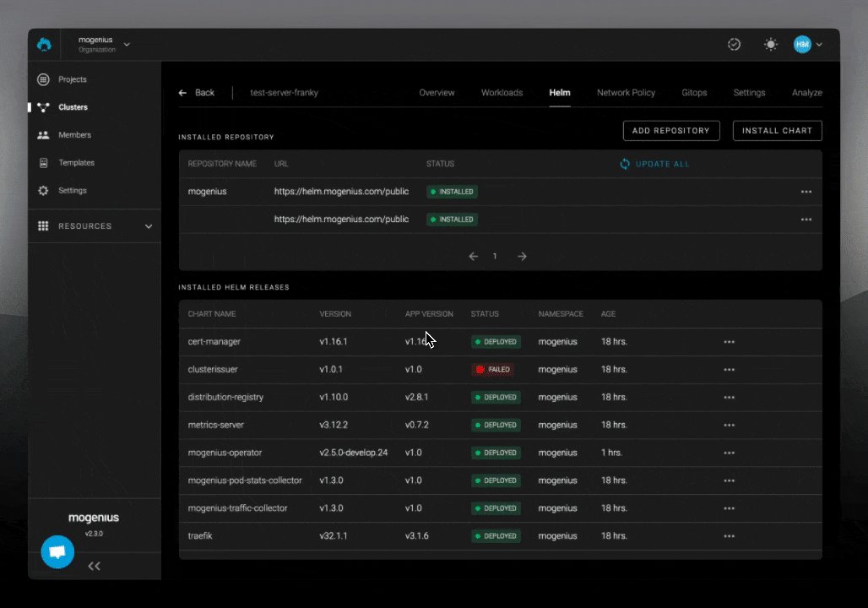
Task: Open Projects in the sidebar
Action: point(73,79)
